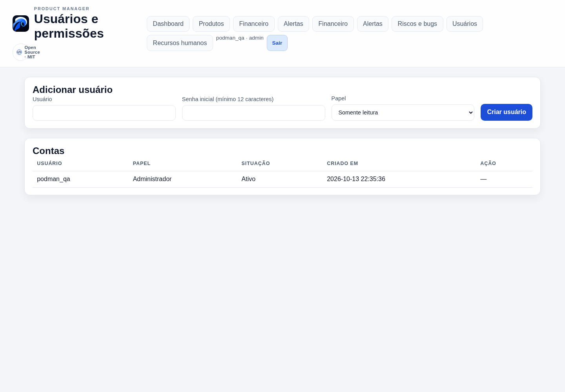Select the Administrador role cell
Screen dimensions: 565x392
point(152,179)
